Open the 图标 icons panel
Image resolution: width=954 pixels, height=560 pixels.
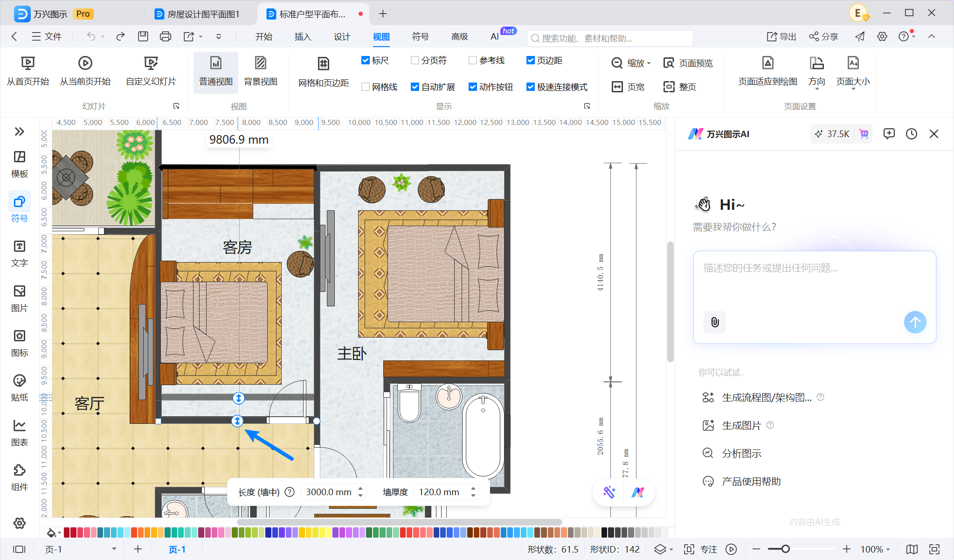click(20, 343)
